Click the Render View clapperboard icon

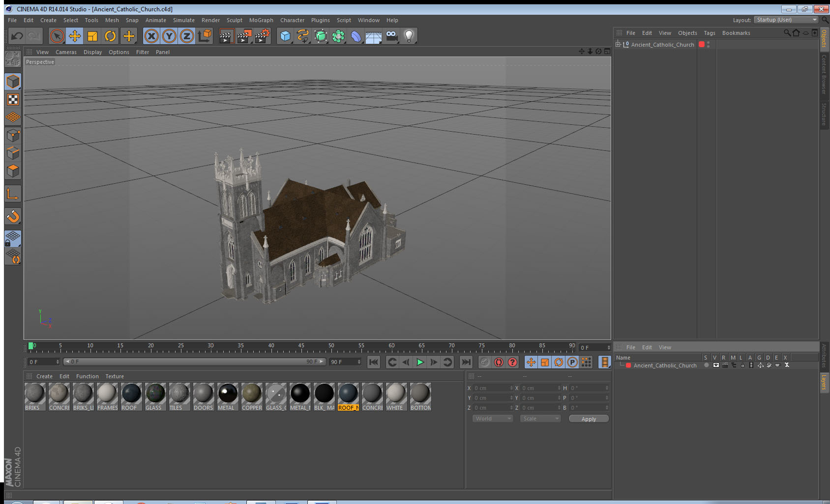(x=226, y=36)
